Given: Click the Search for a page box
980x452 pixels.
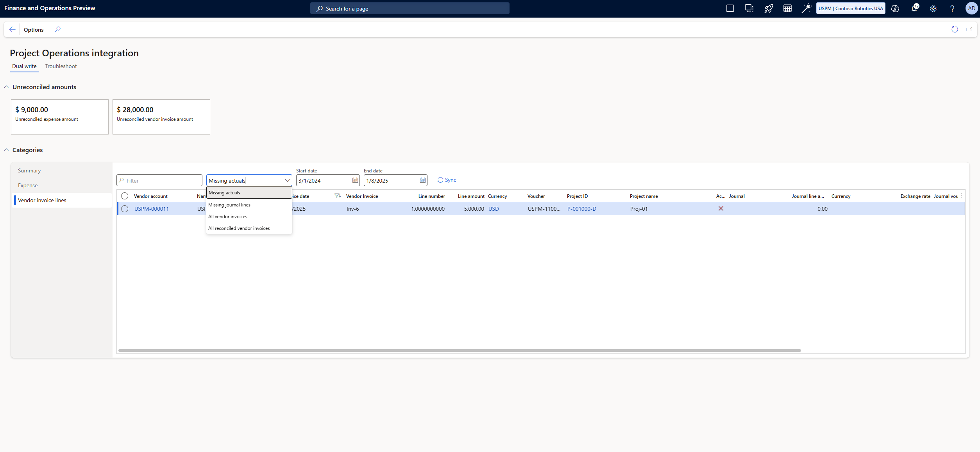Looking at the screenshot, I should point(410,8).
